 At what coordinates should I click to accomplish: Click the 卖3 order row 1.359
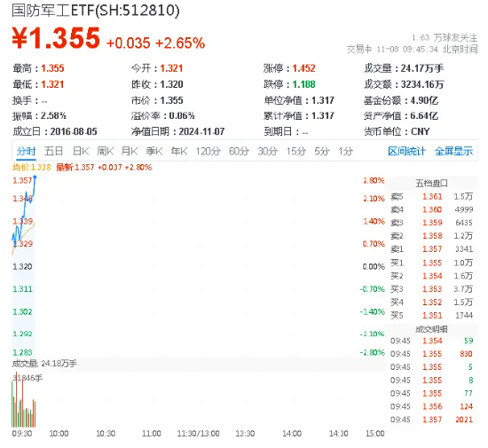click(432, 223)
